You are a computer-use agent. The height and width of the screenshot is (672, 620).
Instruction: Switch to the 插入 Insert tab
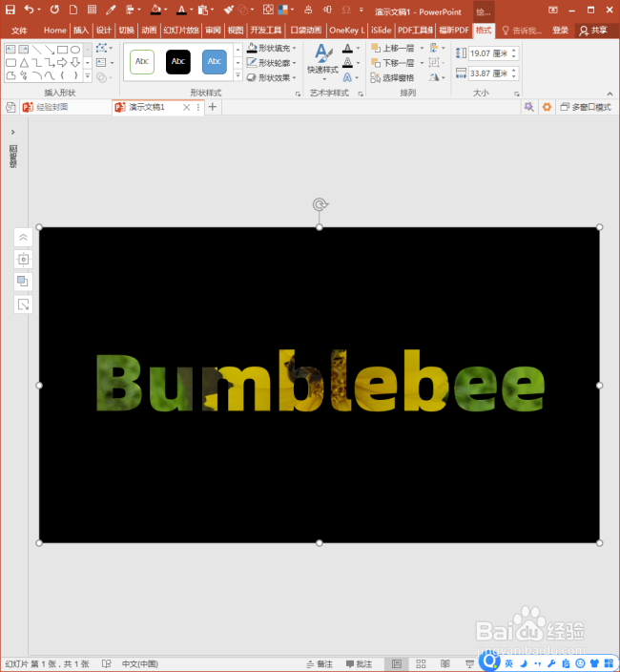[x=80, y=30]
